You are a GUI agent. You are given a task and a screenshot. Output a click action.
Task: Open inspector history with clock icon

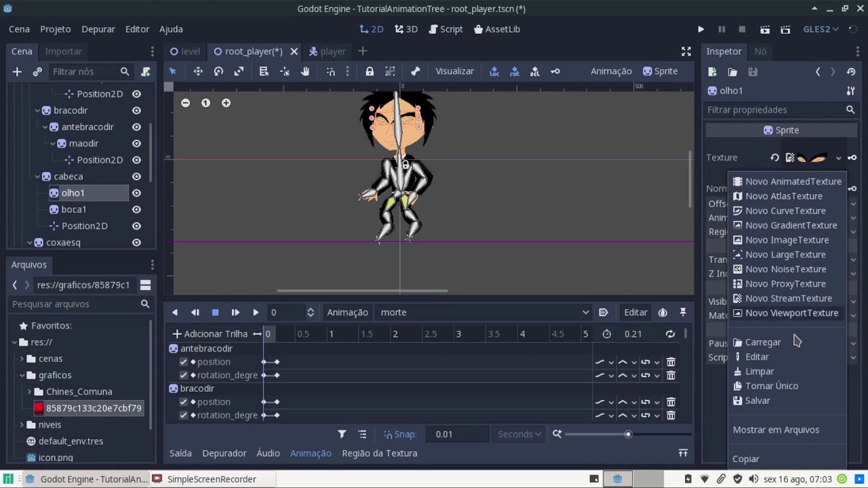coord(852,71)
